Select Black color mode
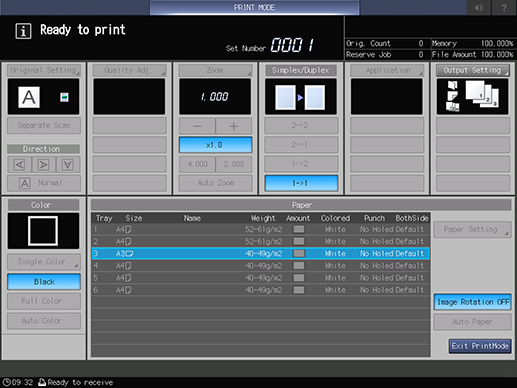 click(44, 282)
